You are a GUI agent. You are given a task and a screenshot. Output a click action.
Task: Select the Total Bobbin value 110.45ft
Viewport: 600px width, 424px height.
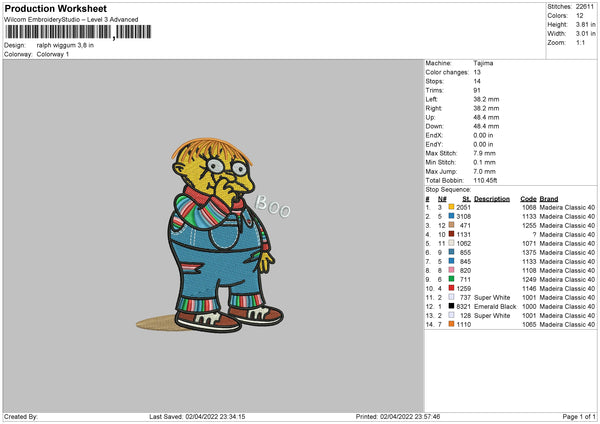pos(485,180)
